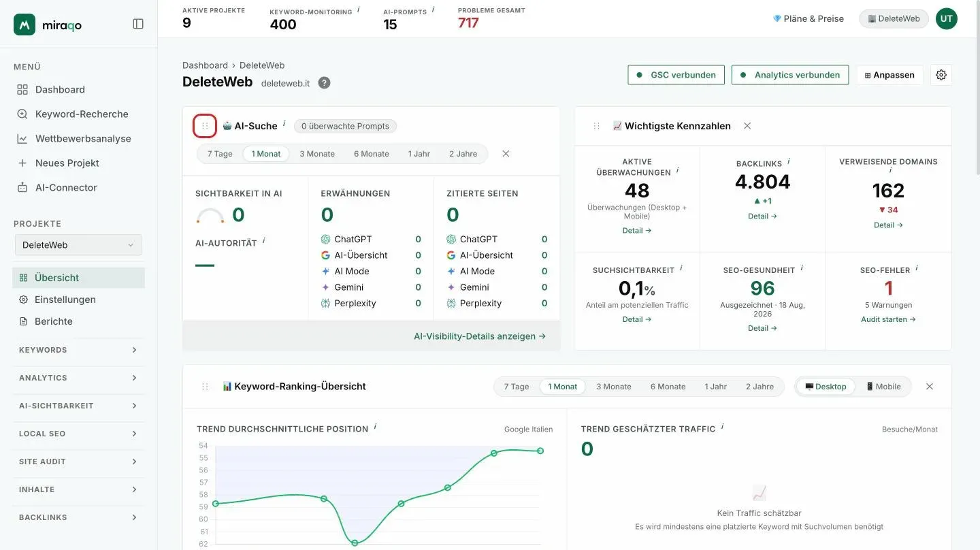Open the DeleteWeb project dropdown
Viewport: 980px width, 550px height.
coord(79,245)
